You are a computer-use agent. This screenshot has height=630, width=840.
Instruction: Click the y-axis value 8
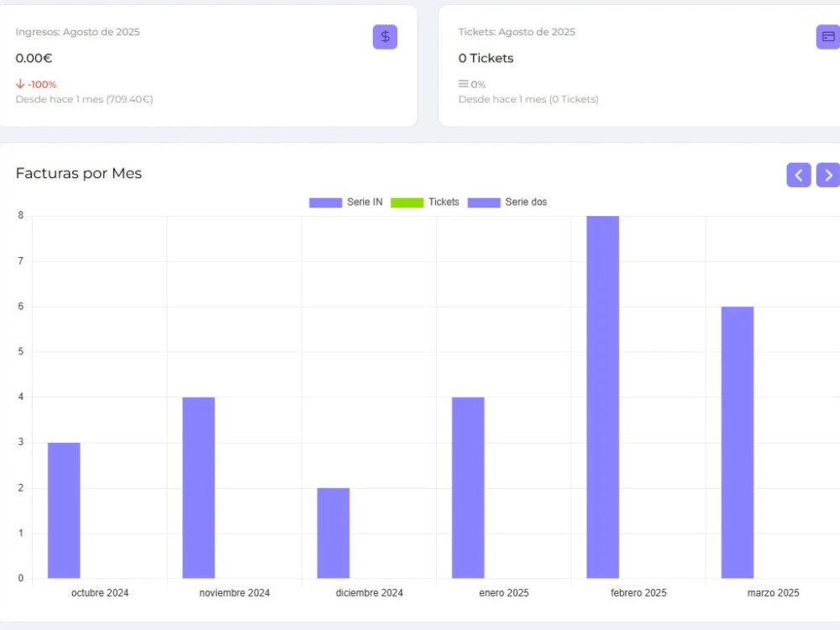click(x=21, y=215)
